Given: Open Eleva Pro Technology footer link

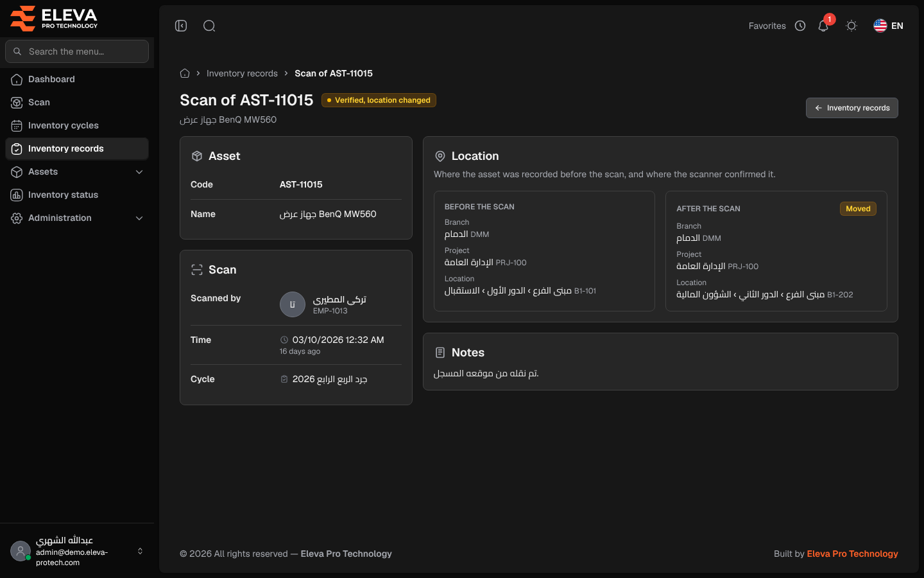Looking at the screenshot, I should pyautogui.click(x=852, y=554).
